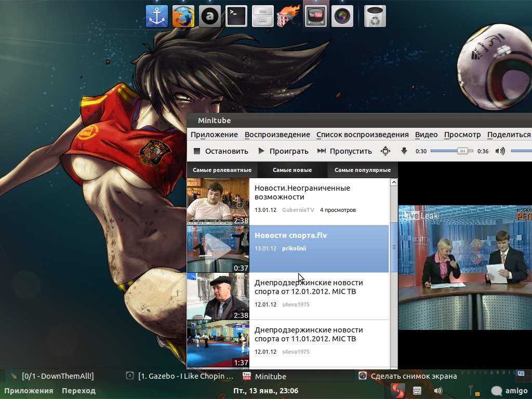The width and height of the screenshot is (532, 399).
Task: Click the download arrow icon in Minitube toolbar
Action: point(404,151)
